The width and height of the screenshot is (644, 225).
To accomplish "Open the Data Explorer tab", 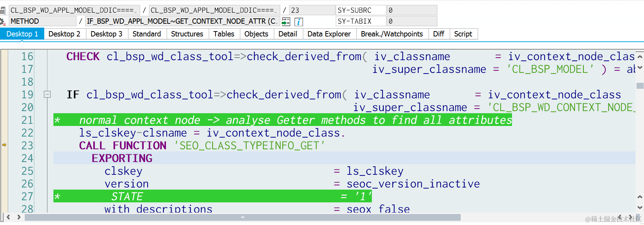I will [x=329, y=34].
